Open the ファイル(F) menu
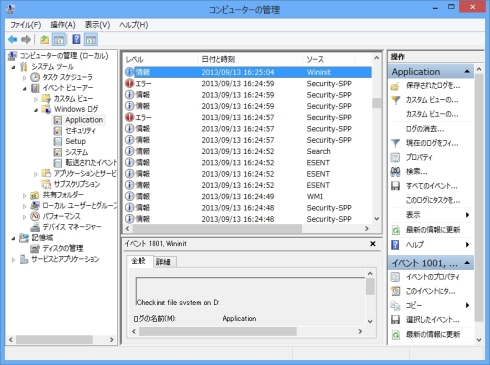The image size is (490, 365). pyautogui.click(x=25, y=25)
